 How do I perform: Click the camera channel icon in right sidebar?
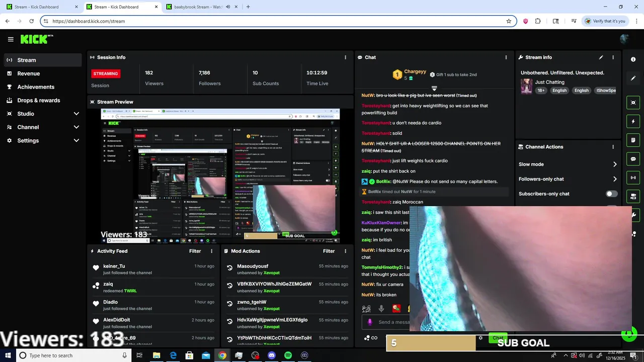633,196
